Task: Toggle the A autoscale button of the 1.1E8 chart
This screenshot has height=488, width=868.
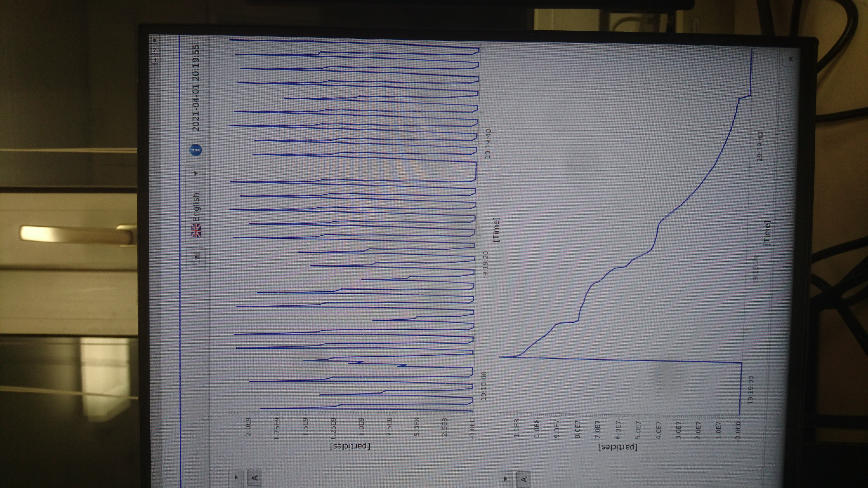Action: point(524,479)
